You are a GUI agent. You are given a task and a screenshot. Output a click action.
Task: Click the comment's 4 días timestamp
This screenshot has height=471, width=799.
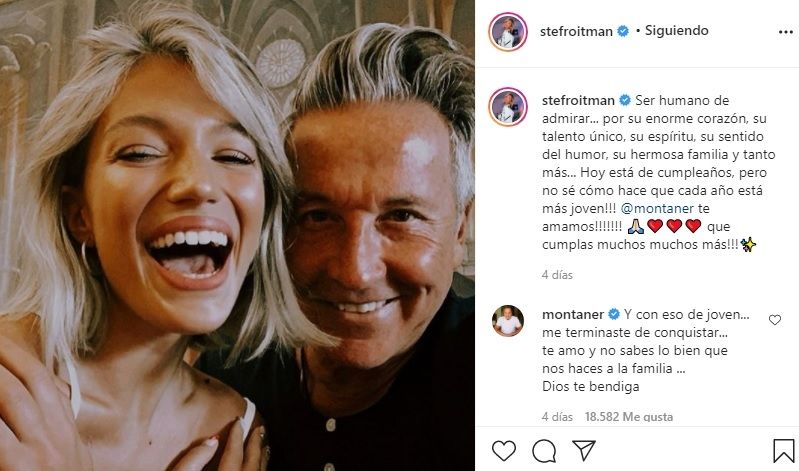(x=558, y=417)
